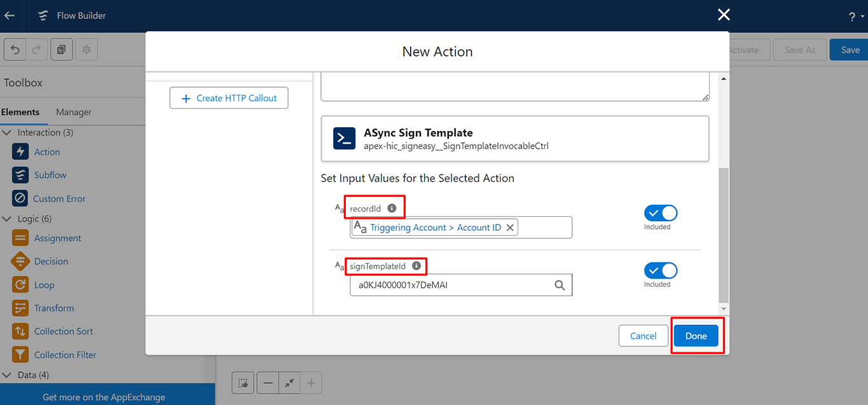The width and height of the screenshot is (868, 405).
Task: Select the ASync Sign Template action card
Action: pos(515,139)
